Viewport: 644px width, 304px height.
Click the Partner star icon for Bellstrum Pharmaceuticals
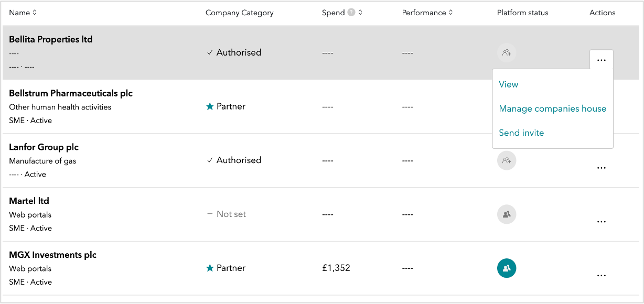pyautogui.click(x=210, y=106)
